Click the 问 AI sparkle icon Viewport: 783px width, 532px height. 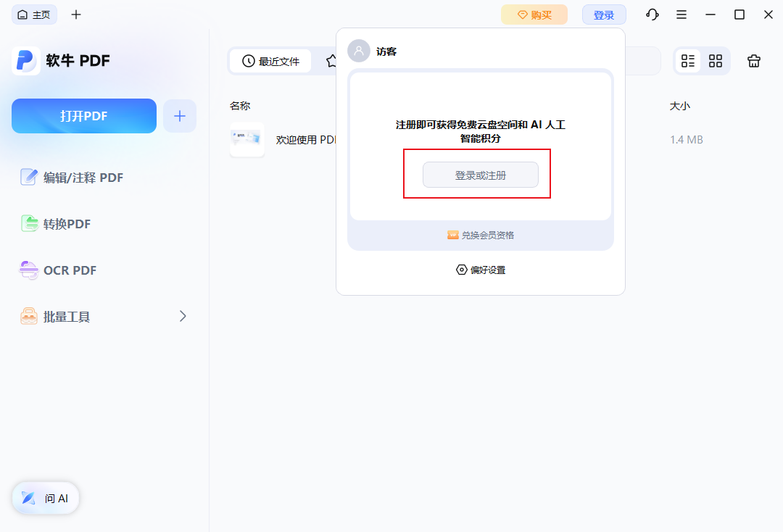(x=28, y=497)
